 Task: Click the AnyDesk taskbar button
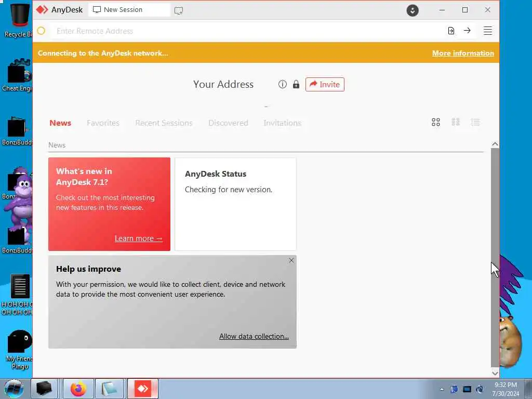click(x=143, y=389)
